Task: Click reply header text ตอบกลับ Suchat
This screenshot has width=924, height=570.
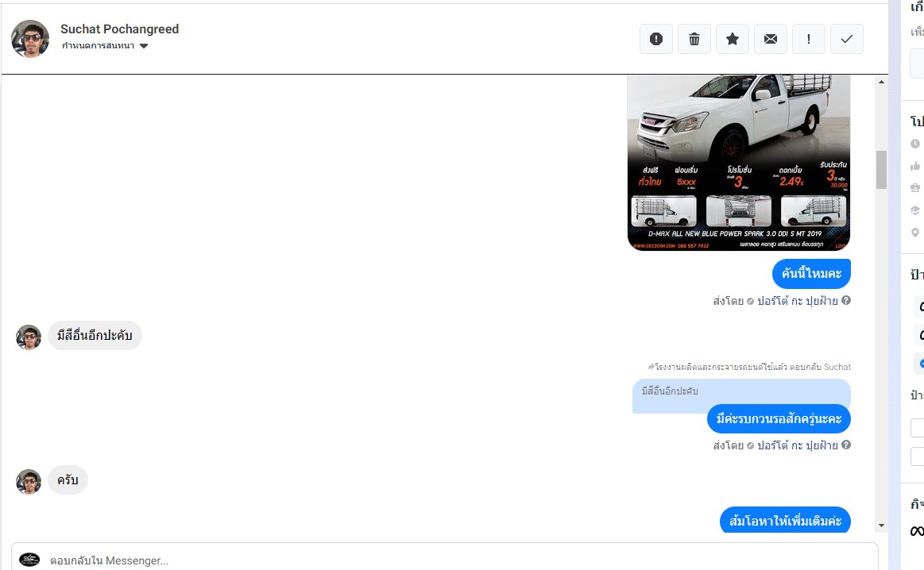Action: (820, 367)
